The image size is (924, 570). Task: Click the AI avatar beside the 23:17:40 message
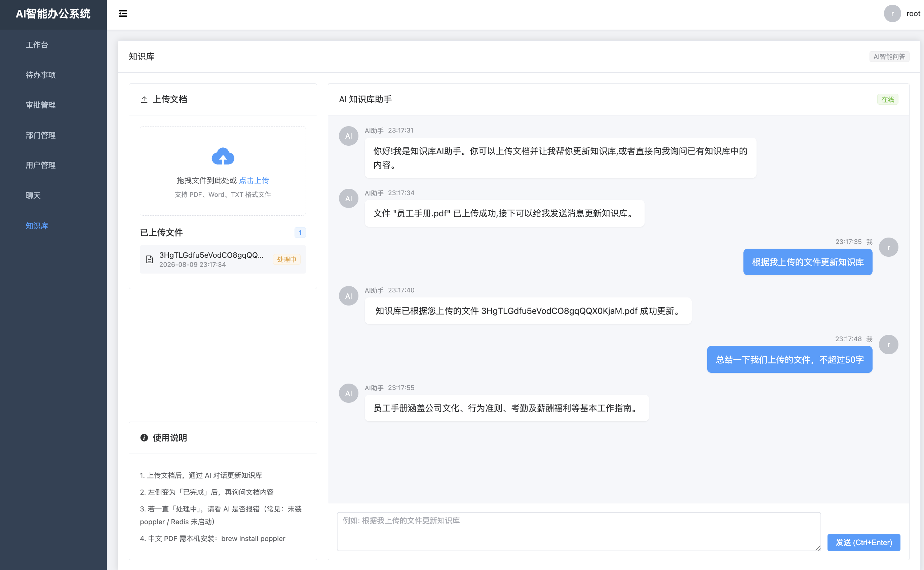(348, 296)
